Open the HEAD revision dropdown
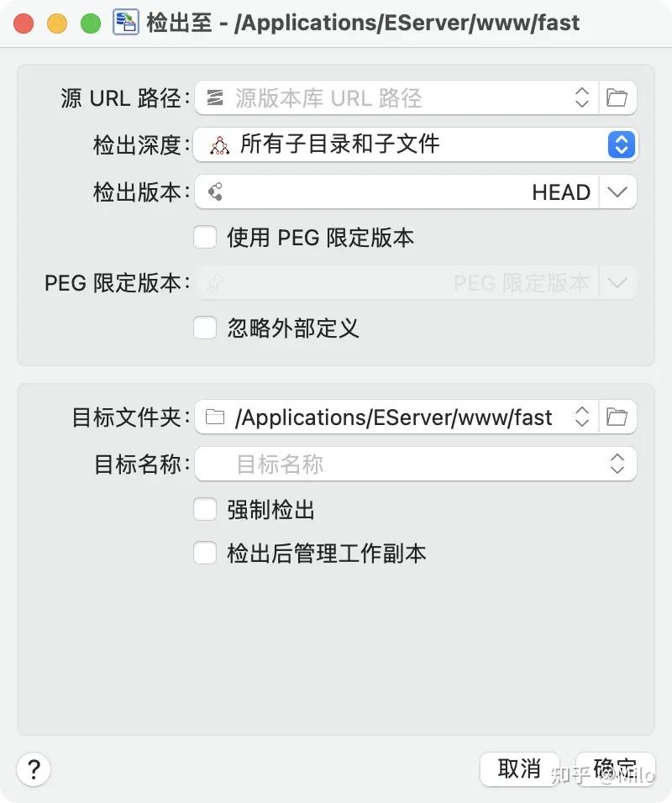Image resolution: width=672 pixels, height=803 pixels. (x=618, y=192)
